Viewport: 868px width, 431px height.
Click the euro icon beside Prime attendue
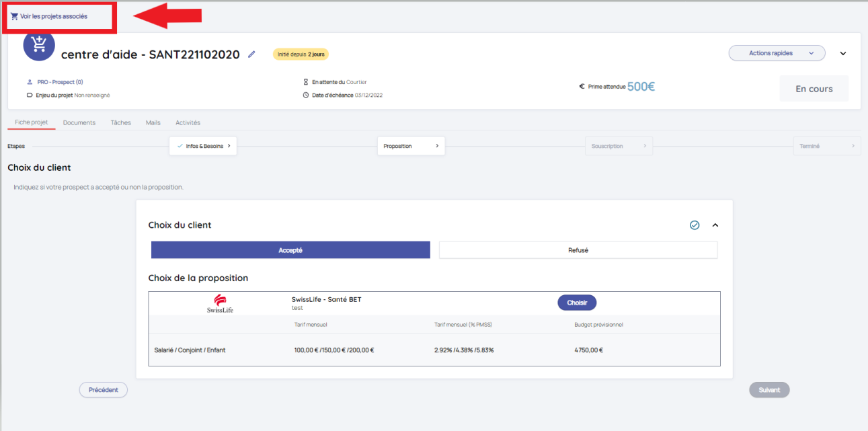coord(582,87)
